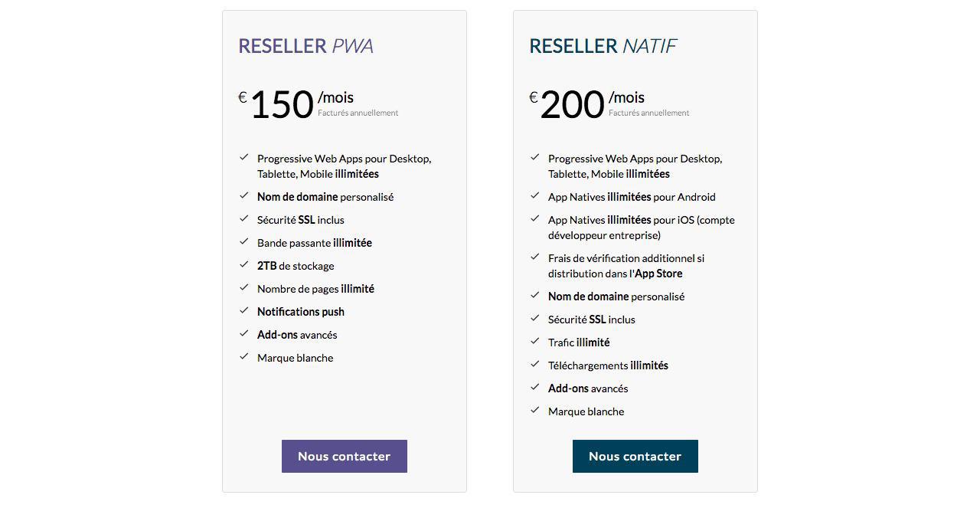This screenshot has height=508, width=980.
Task: Click the checkmark beside App Natives pour Android
Action: (535, 195)
